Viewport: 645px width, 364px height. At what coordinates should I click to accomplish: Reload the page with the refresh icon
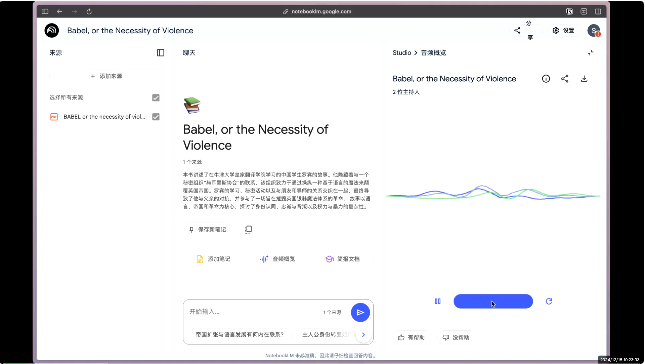point(89,12)
